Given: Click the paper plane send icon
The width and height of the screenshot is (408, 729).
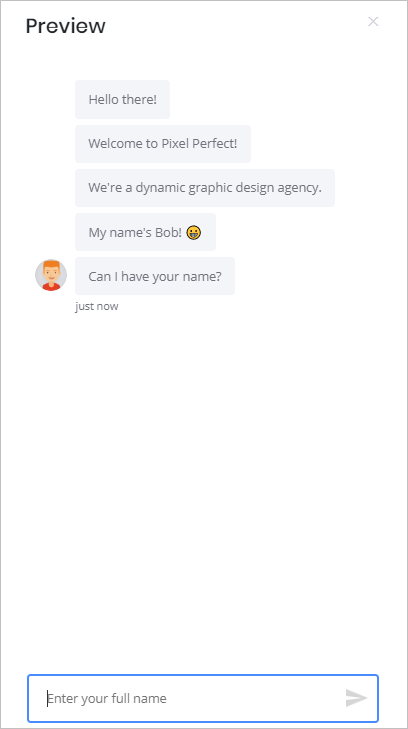Looking at the screenshot, I should 356,698.
